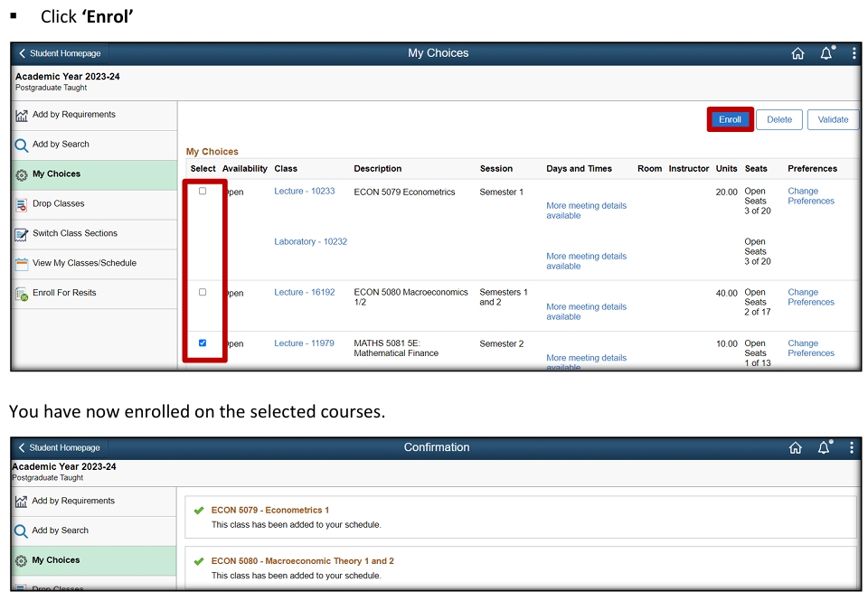Click the Delete button
The height and width of the screenshot is (601, 868).
[x=779, y=119]
